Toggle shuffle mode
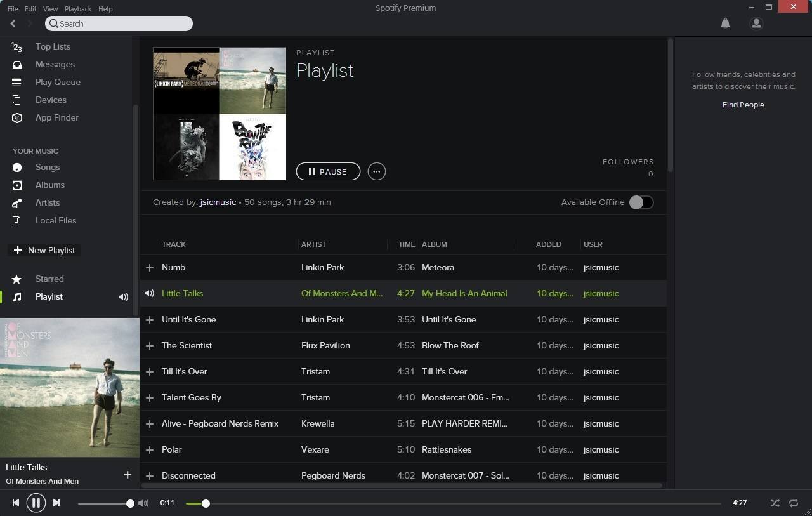The height and width of the screenshot is (516, 812). tap(775, 503)
